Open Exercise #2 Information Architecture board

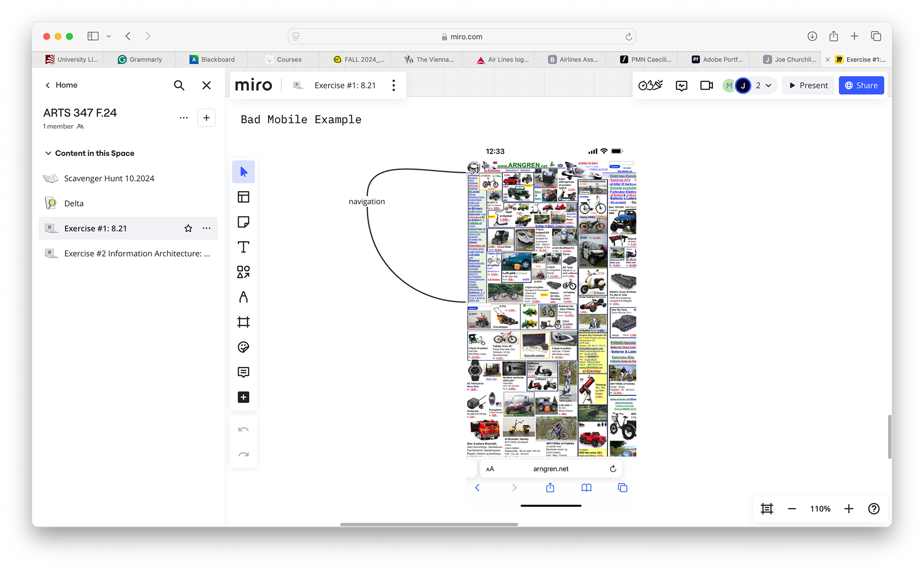click(128, 253)
